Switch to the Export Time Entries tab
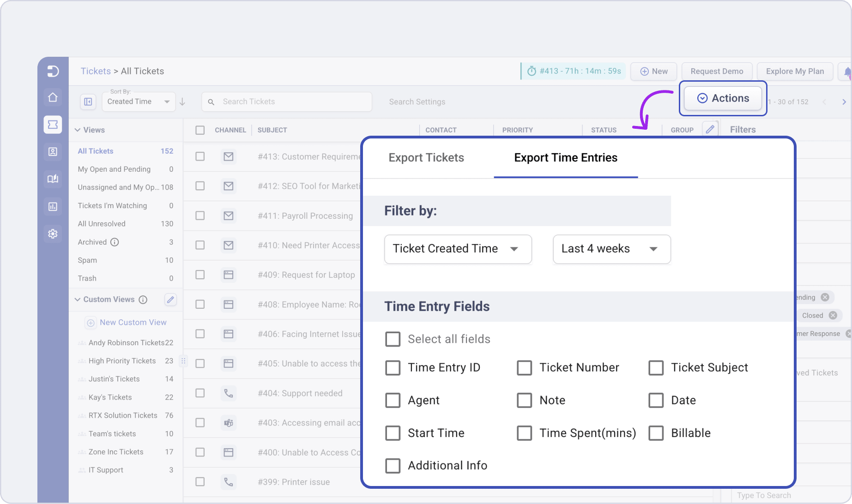This screenshot has width=852, height=504. point(565,157)
